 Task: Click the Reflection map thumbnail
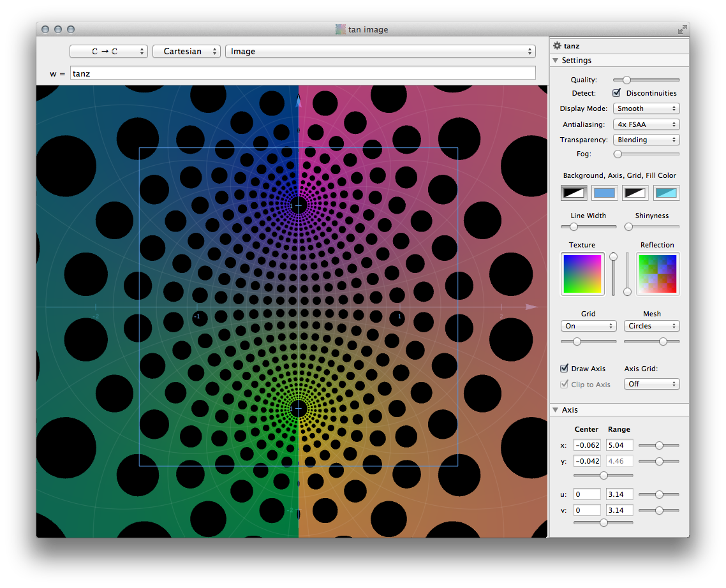pos(658,274)
